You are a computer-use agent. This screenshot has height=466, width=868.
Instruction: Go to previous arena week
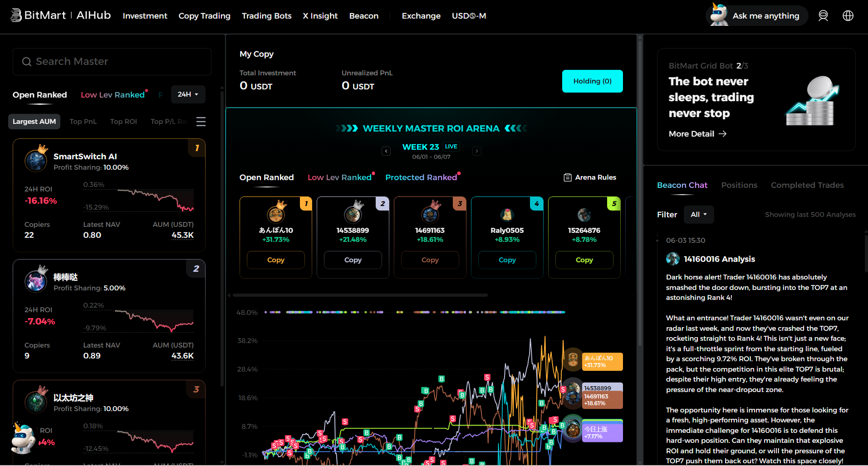[386, 151]
